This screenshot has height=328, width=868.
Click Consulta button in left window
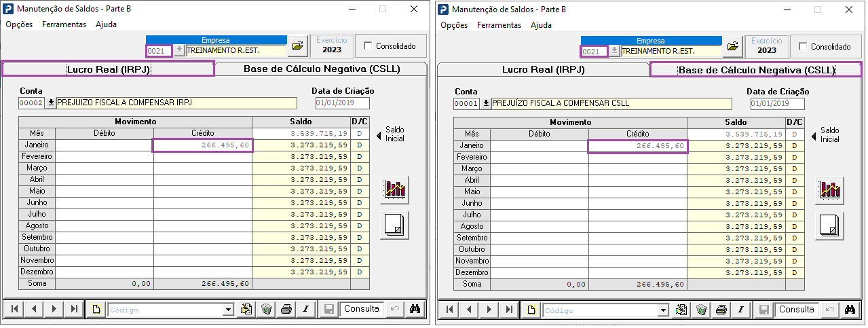point(362,309)
